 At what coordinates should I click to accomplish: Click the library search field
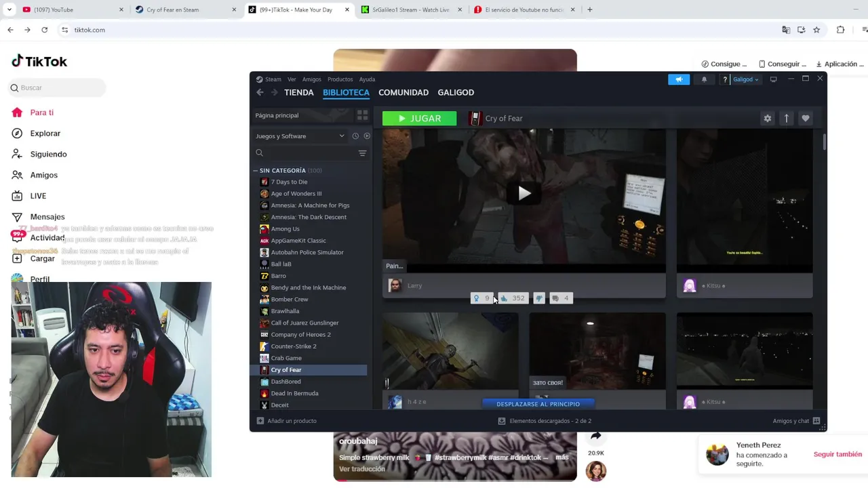pyautogui.click(x=304, y=153)
